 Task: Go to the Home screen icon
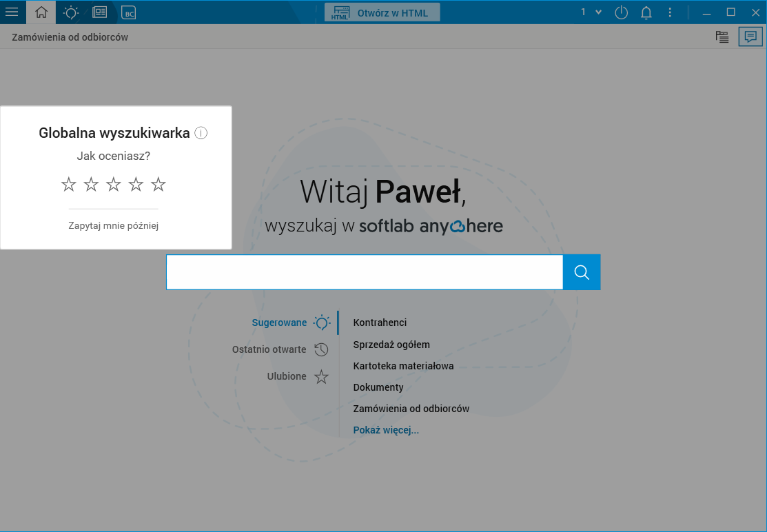(41, 12)
